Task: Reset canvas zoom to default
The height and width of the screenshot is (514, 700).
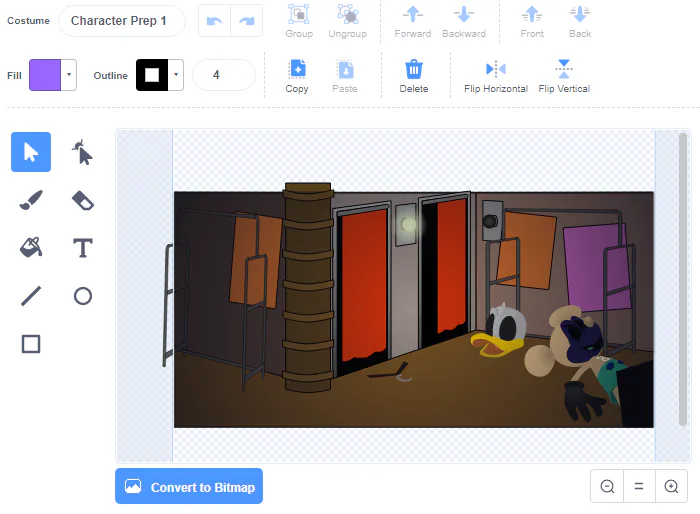Action: coord(639,486)
